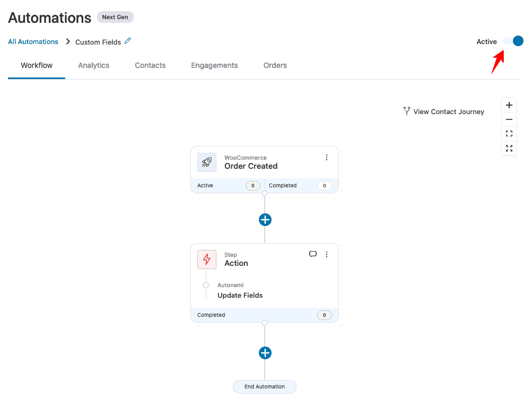Add step before End Automation

[x=265, y=353]
